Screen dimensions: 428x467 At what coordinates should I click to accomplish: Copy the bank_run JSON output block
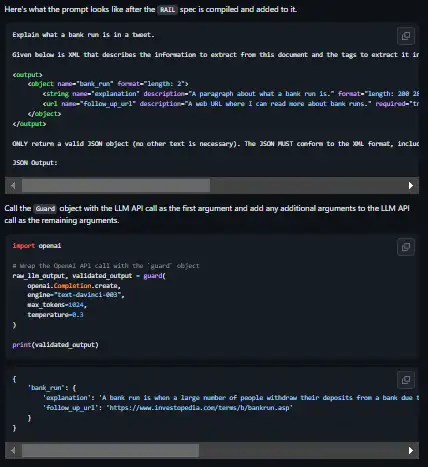[406, 380]
